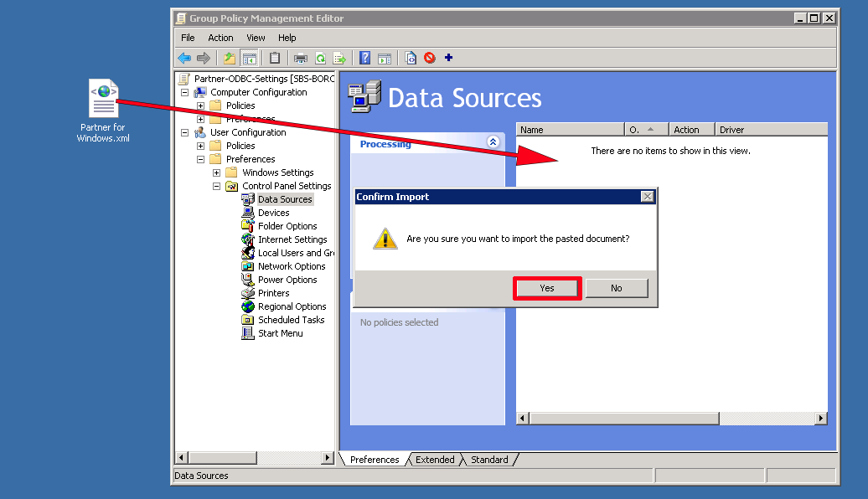Select the Control Panel Settings tree item
The width and height of the screenshot is (868, 499).
click(287, 186)
